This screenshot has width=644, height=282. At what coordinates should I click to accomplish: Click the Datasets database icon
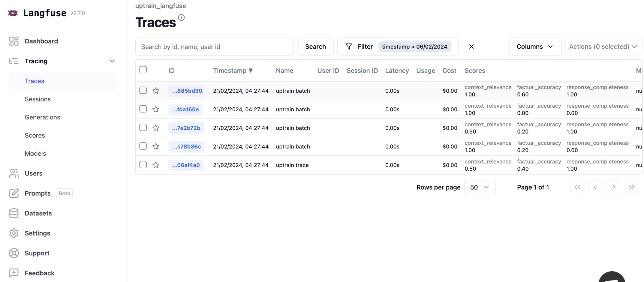point(14,213)
